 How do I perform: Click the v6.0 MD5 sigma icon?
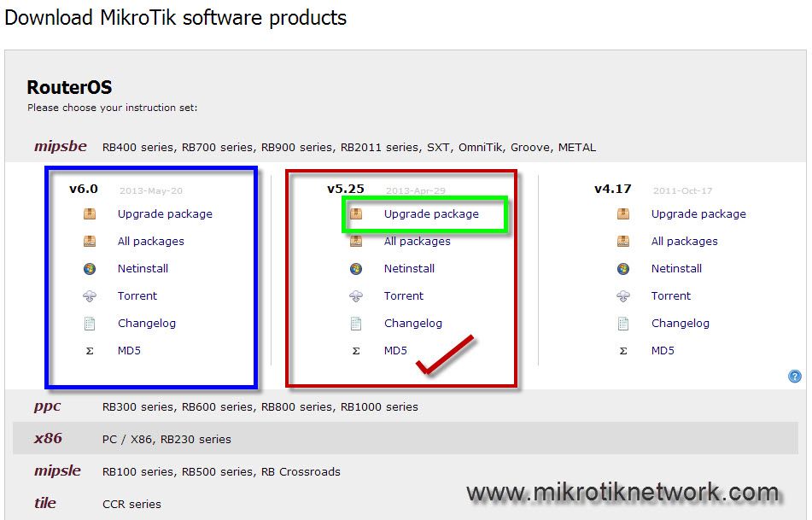point(90,351)
